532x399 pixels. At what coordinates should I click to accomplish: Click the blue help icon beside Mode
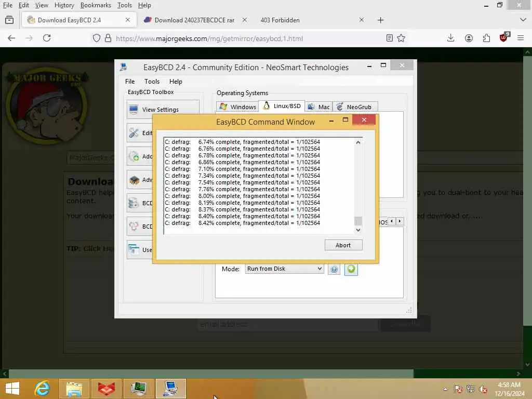pos(334,269)
